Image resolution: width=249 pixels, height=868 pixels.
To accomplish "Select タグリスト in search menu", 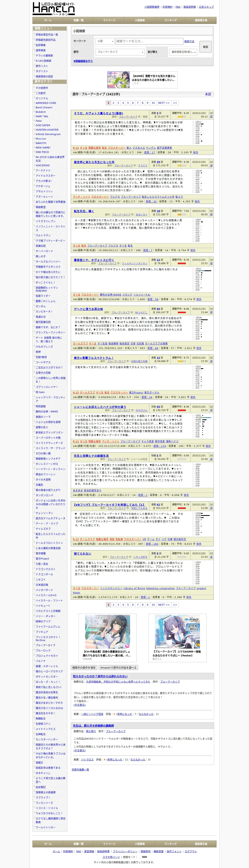I will [42, 71].
